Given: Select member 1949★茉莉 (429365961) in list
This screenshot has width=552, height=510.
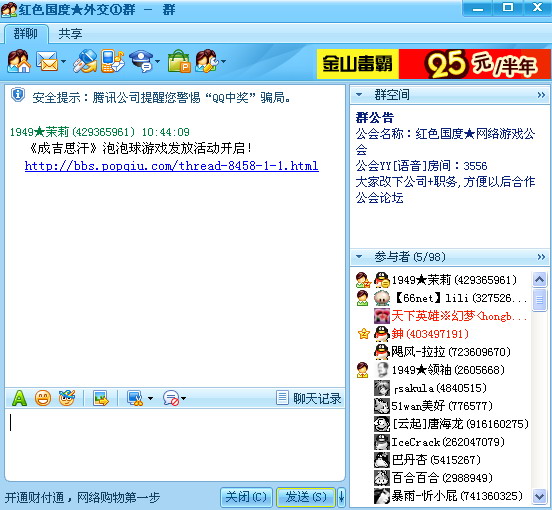Looking at the screenshot, I should (441, 280).
